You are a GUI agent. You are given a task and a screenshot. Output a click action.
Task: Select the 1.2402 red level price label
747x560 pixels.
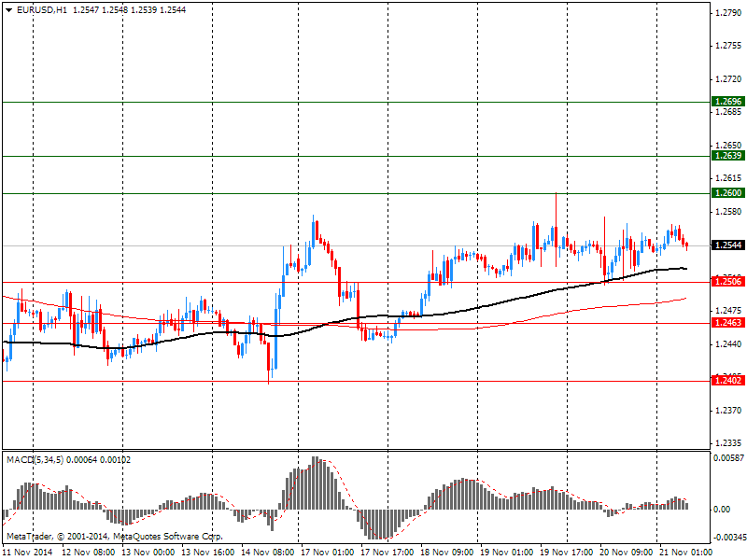[728, 381]
